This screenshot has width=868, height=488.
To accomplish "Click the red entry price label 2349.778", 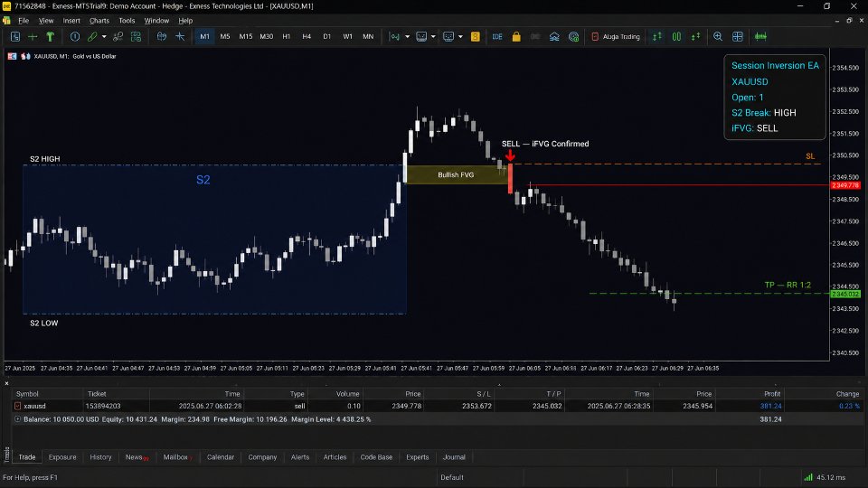I will coord(845,185).
